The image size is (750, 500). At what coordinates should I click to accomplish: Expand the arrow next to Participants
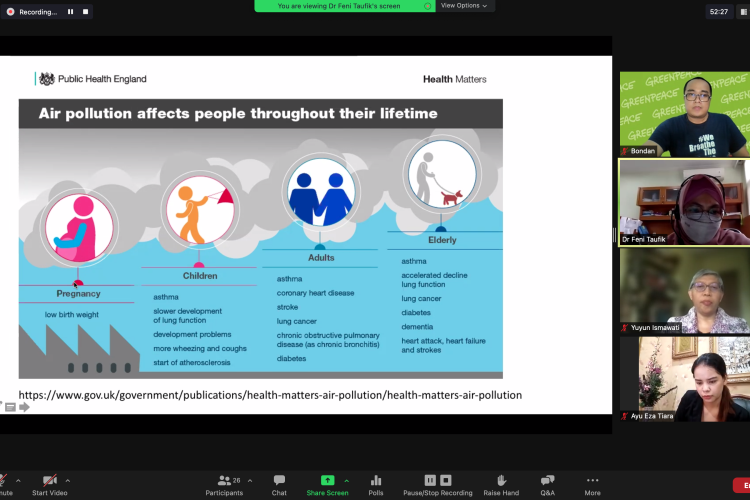click(249, 480)
